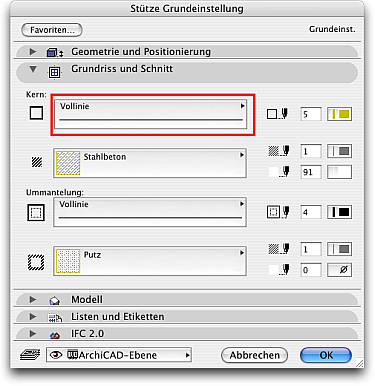
Task: Toggle eye visibility on ArchiCAD-Ebene layer
Action: (55, 355)
